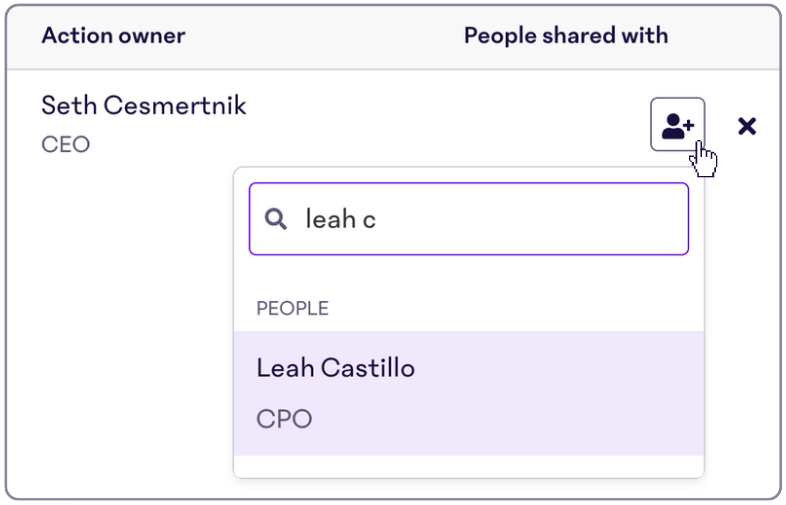Click the Action owner column header
Screen dimensions: 786x505
pyautogui.click(x=113, y=36)
